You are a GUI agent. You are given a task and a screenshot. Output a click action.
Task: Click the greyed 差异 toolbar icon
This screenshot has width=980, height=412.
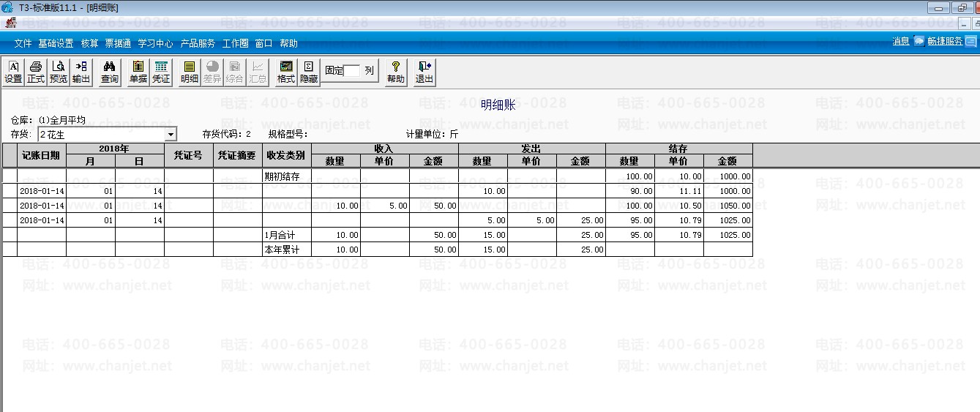(212, 72)
